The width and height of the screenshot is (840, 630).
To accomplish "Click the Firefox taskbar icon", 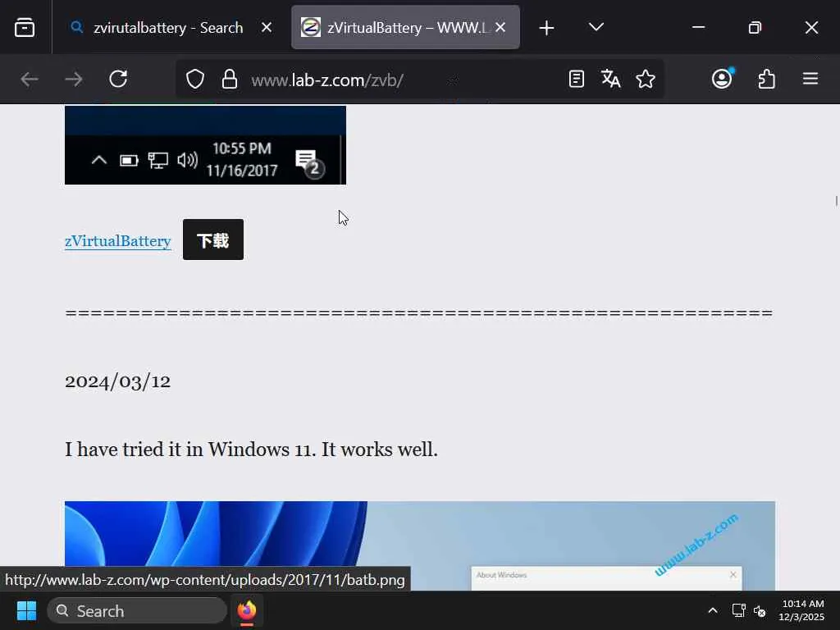I will point(247,610).
